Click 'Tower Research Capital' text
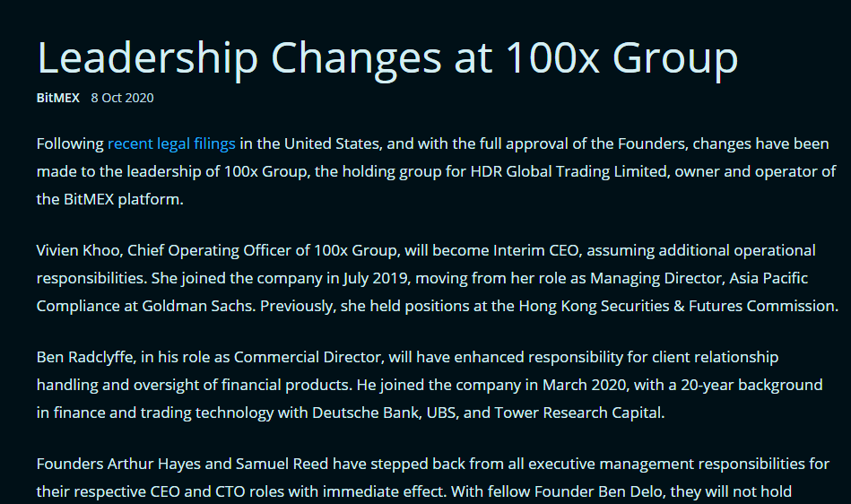 578,413
